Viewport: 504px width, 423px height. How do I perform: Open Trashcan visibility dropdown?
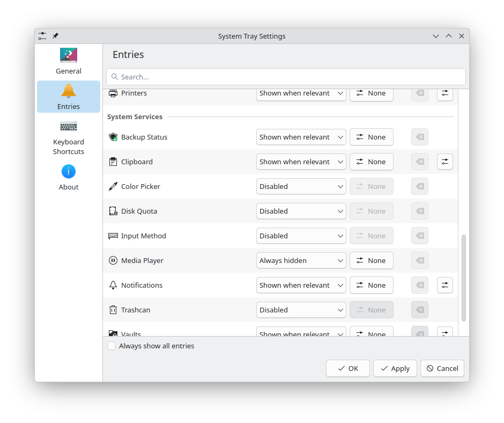click(301, 310)
